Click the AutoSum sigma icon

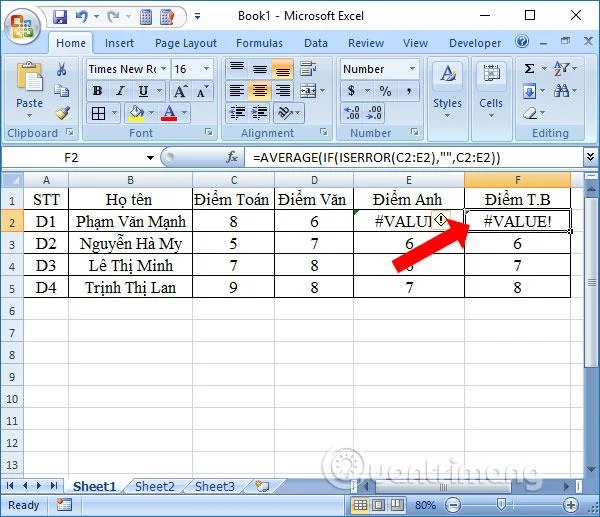point(529,69)
